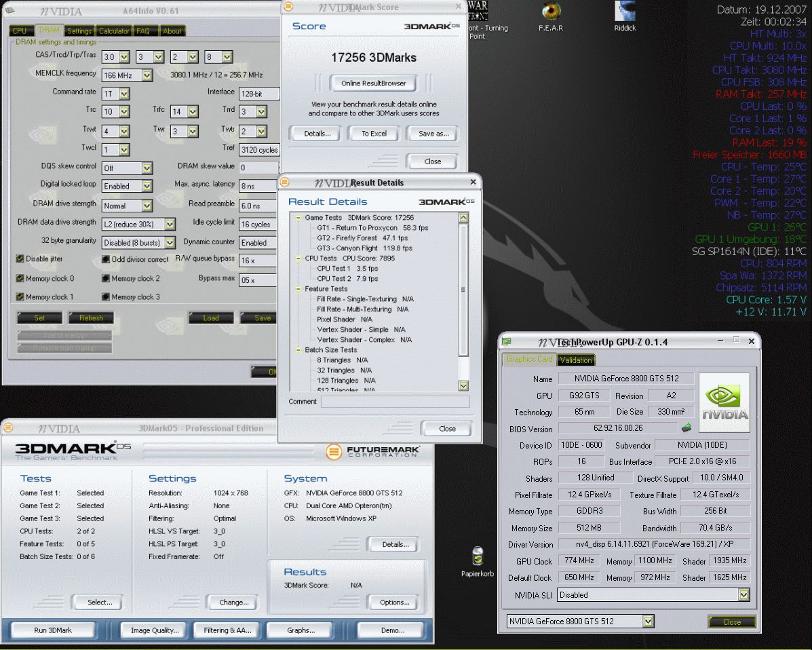812x650 pixels.
Task: Select the Graphics Card tab in GPU-Z
Action: pyautogui.click(x=529, y=359)
